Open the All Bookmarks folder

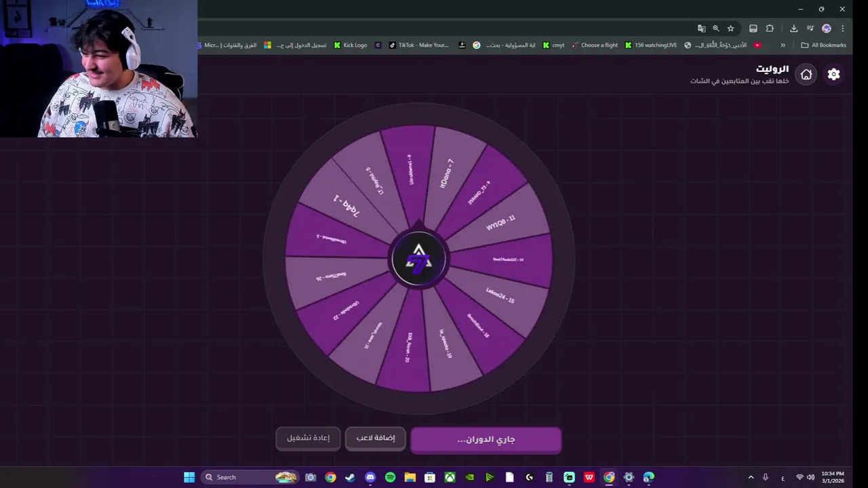[823, 45]
